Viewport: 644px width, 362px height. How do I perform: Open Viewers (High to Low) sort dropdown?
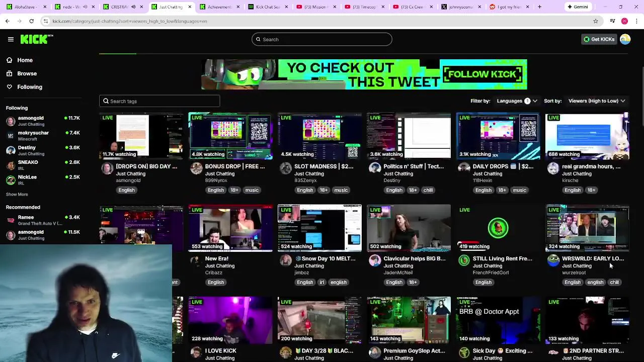(597, 101)
